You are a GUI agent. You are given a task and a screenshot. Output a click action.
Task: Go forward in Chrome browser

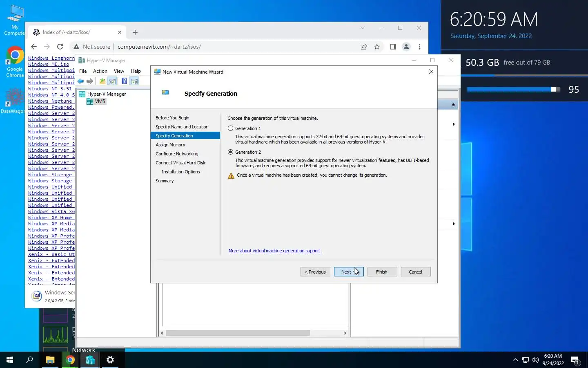point(47,47)
